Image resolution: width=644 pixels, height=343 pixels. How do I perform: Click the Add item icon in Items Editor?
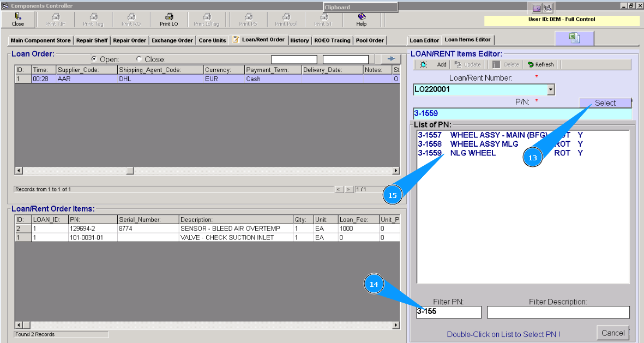point(424,64)
